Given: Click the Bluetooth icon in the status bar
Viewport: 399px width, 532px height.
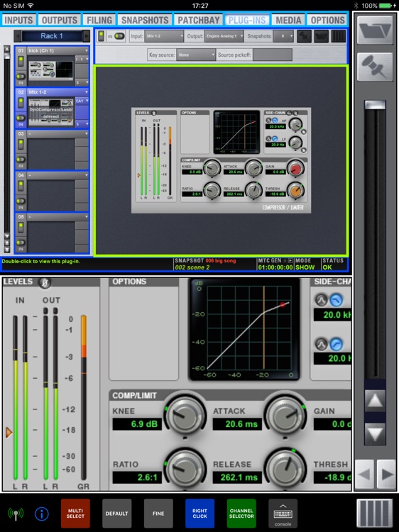Looking at the screenshot, I should [x=356, y=6].
